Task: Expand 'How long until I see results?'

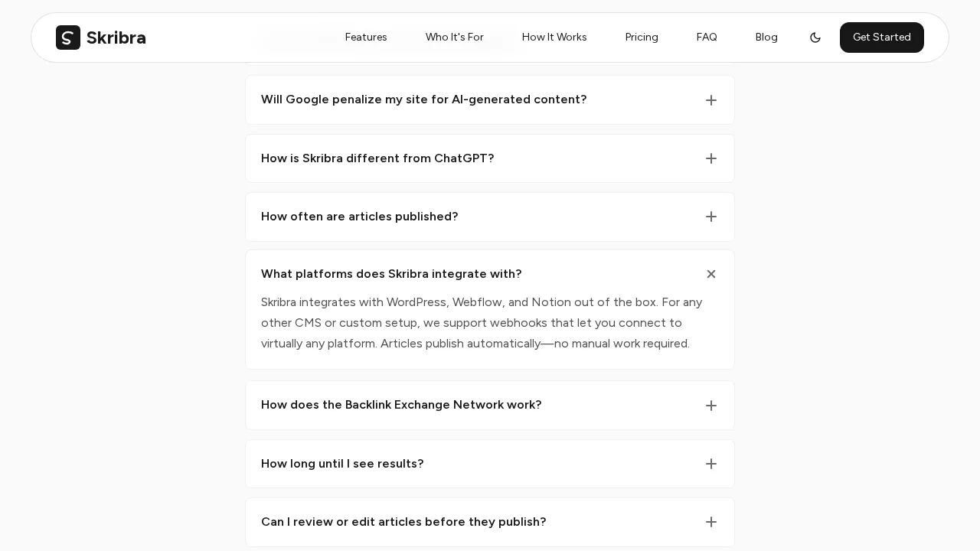Action: coord(342,464)
